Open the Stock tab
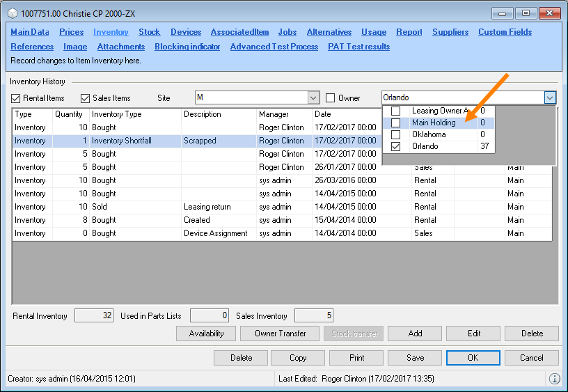This screenshot has width=568, height=392. (x=149, y=32)
